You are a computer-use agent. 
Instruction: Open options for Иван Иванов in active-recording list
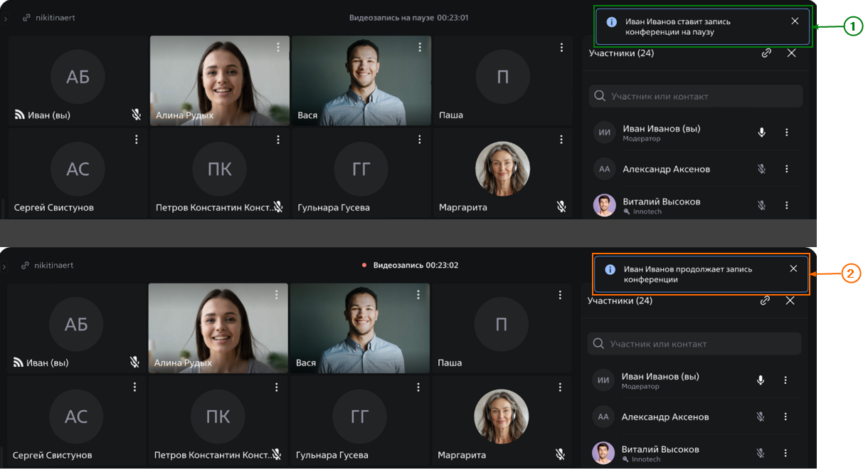785,380
